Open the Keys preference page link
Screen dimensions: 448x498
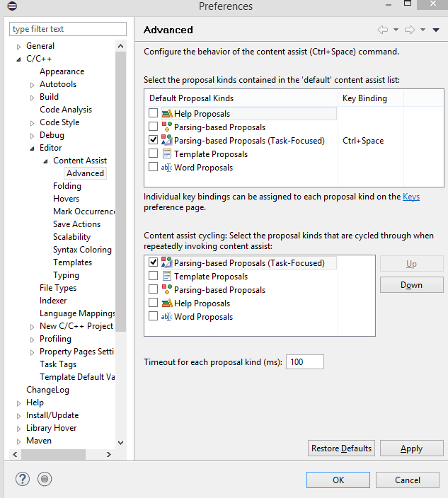coord(410,197)
